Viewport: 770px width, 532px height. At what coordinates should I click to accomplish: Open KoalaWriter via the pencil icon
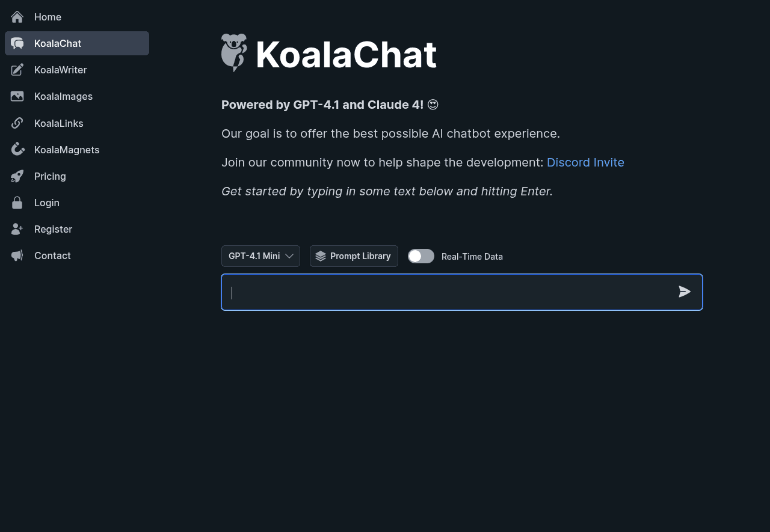click(17, 70)
